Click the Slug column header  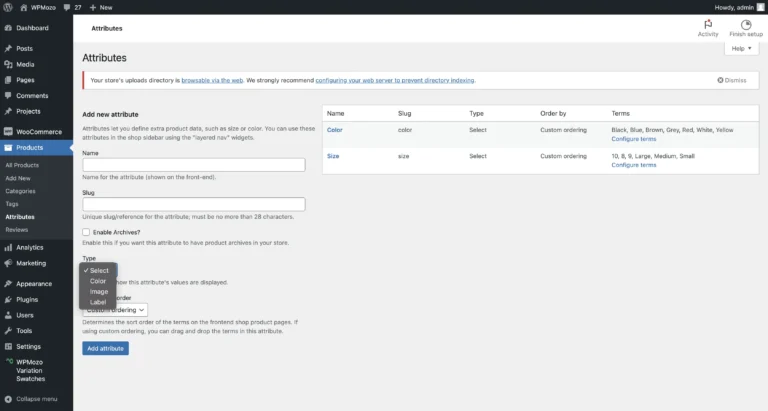click(x=405, y=113)
